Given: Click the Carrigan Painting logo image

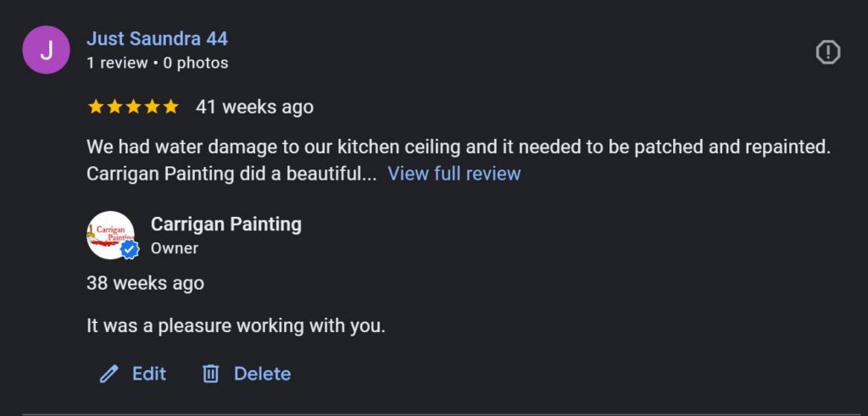Looking at the screenshot, I should [x=108, y=234].
